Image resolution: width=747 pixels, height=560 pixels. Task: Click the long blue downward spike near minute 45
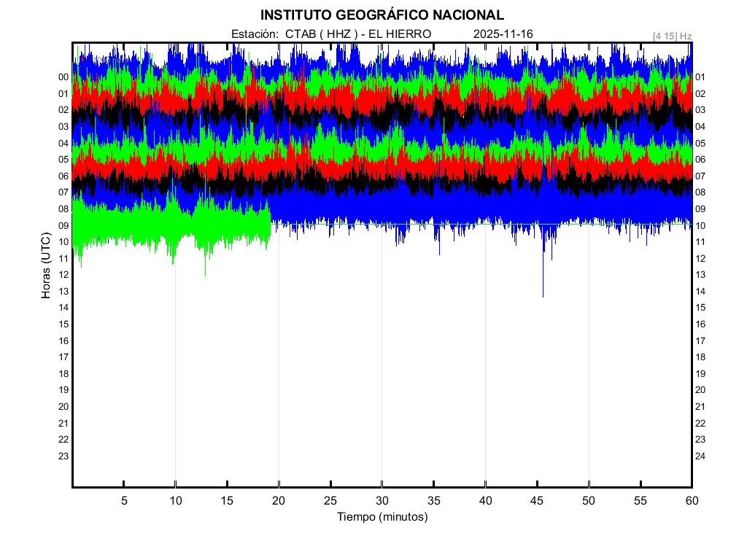click(x=543, y=273)
